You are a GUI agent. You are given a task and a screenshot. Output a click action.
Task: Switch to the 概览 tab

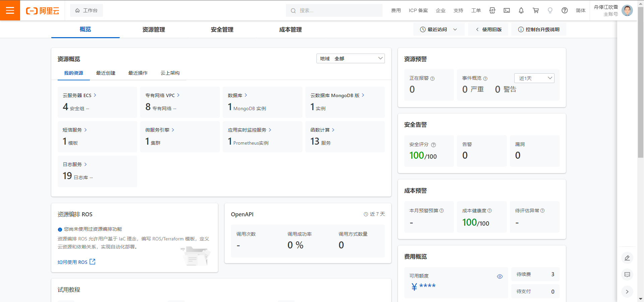pyautogui.click(x=85, y=29)
